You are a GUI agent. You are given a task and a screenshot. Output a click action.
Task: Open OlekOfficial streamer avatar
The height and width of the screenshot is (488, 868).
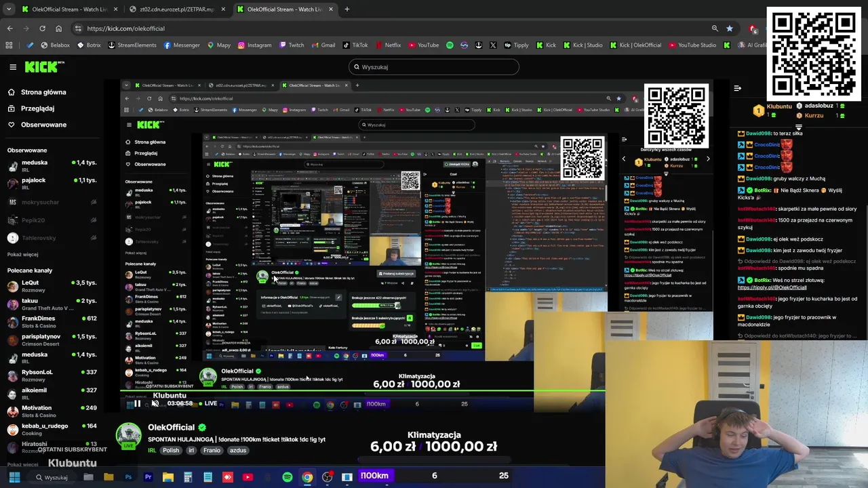pos(128,436)
